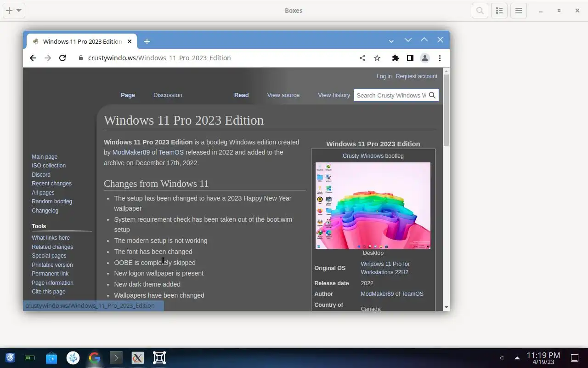Close the Windows 11 Pro 2023 Edition tab
This screenshot has height=368, width=588.
pyautogui.click(x=130, y=41)
